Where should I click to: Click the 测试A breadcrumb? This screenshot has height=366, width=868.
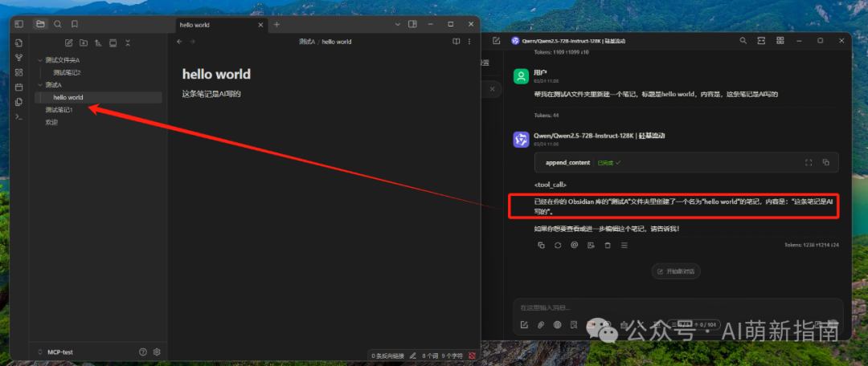pyautogui.click(x=307, y=42)
